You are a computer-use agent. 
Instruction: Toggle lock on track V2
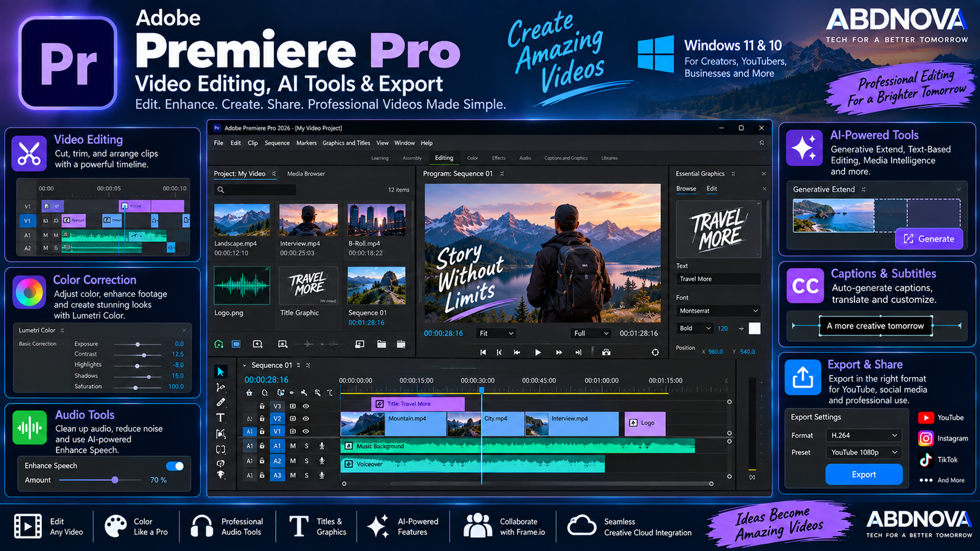(262, 419)
